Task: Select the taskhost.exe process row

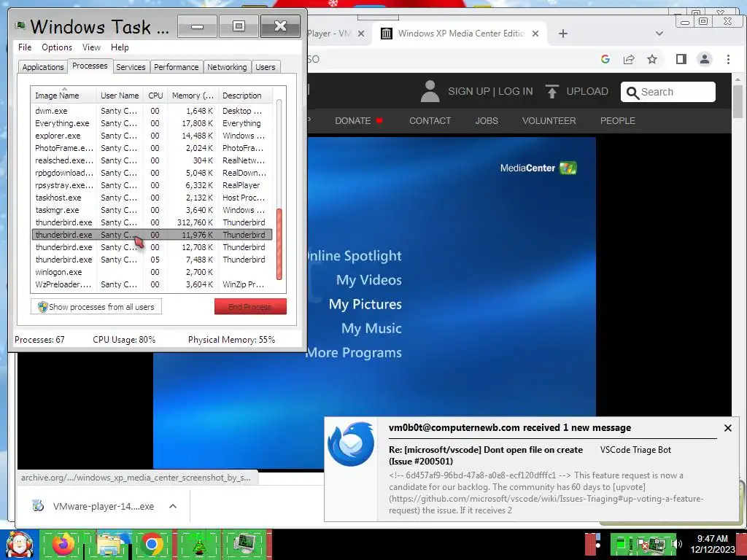Action: pyautogui.click(x=152, y=197)
